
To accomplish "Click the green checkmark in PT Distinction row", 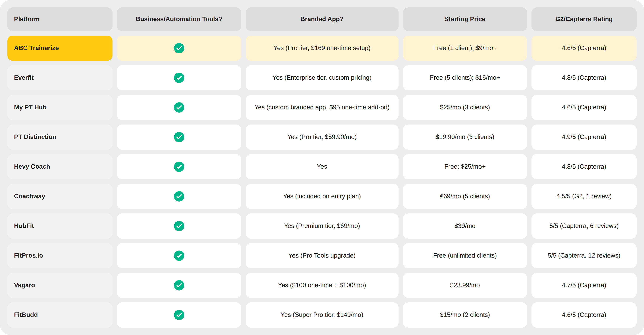I will [179, 137].
